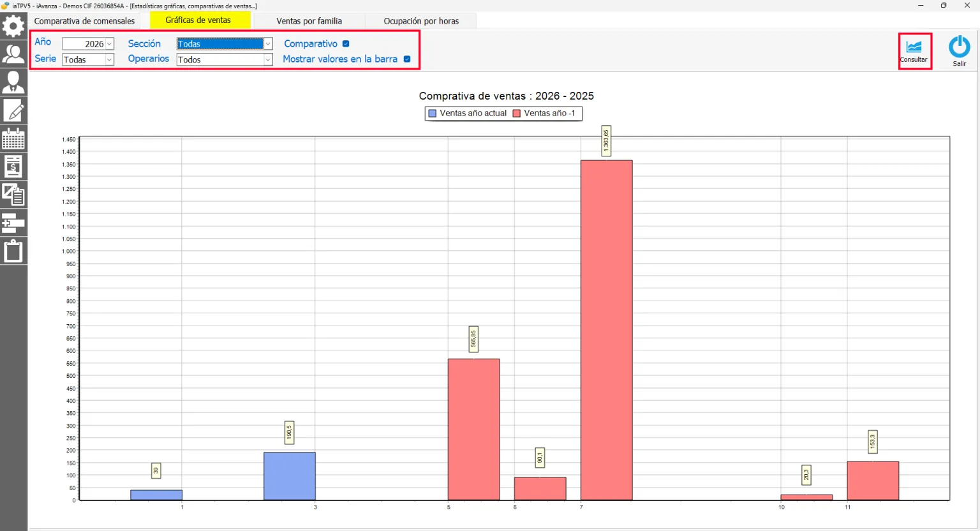Uncheck Mostrar valores en la barra

tap(407, 59)
